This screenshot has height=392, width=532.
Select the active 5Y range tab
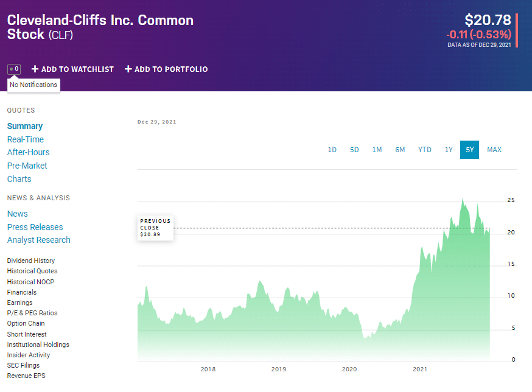click(469, 150)
